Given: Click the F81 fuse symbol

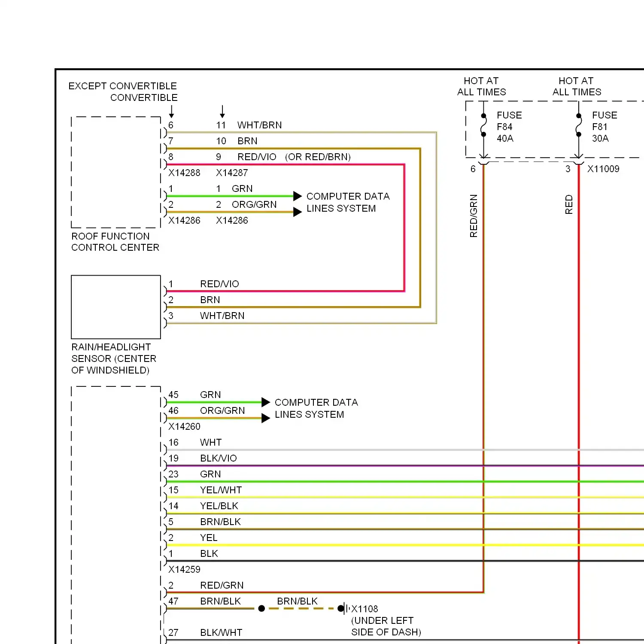Looking at the screenshot, I should (579, 125).
